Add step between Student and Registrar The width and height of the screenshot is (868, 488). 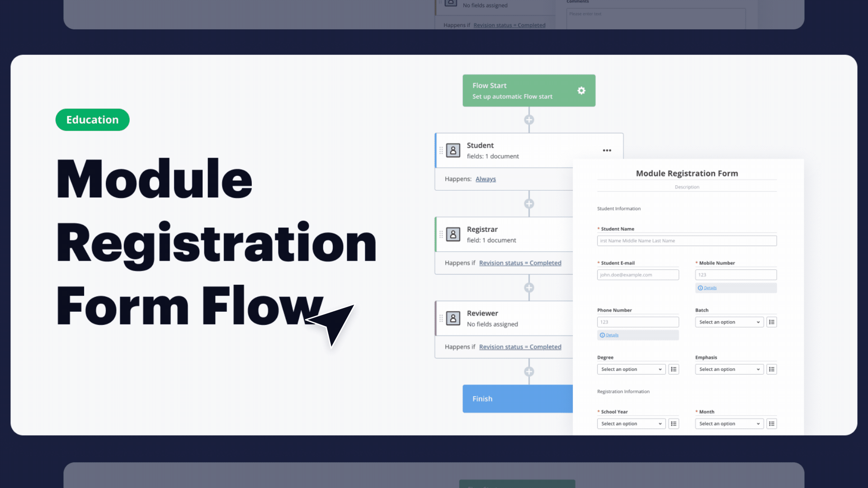pyautogui.click(x=529, y=204)
